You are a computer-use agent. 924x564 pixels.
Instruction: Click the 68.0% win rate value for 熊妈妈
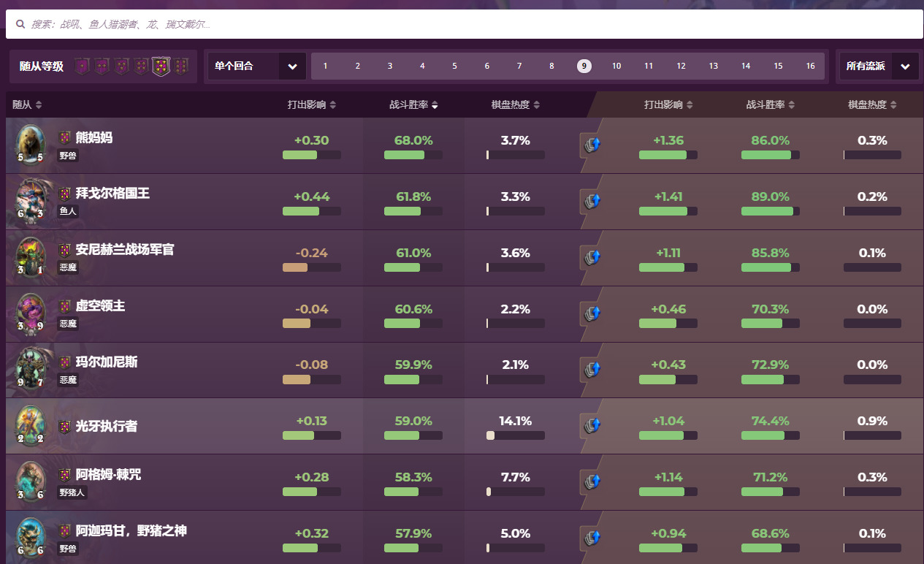[413, 140]
